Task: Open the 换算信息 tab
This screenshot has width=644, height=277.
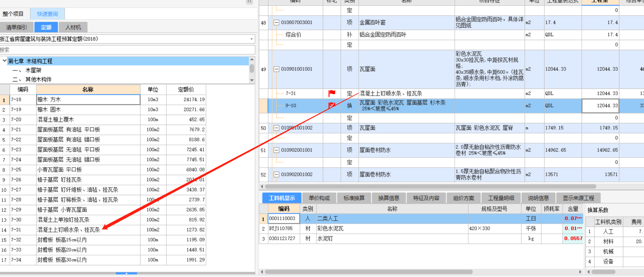Action: pyautogui.click(x=389, y=198)
